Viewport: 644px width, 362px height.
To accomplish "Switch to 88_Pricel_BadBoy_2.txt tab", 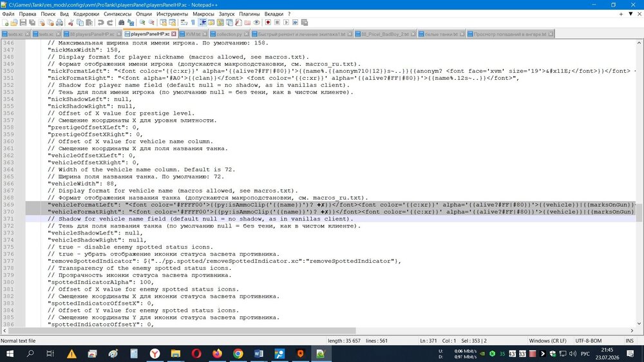I will tap(385, 34).
